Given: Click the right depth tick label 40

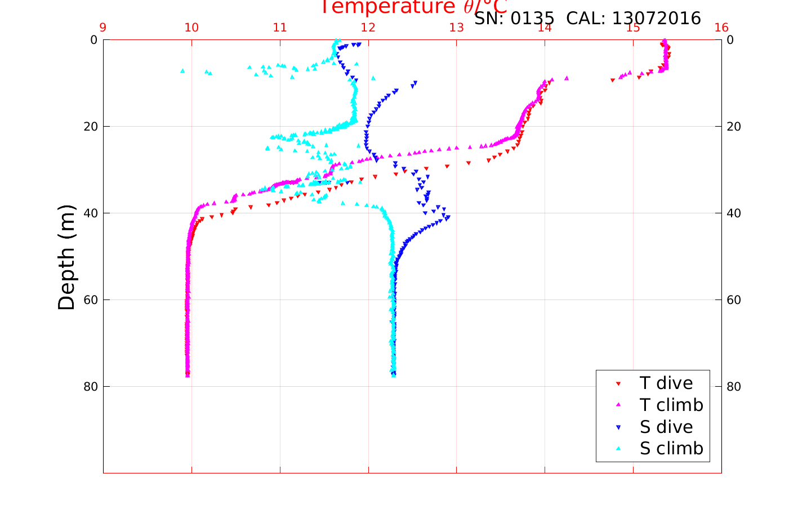Looking at the screenshot, I should [734, 213].
